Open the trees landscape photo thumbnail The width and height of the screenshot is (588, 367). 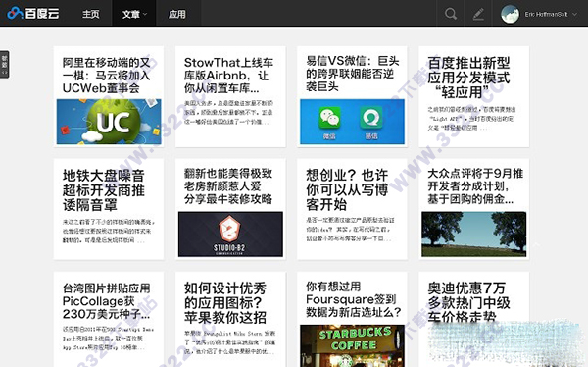pyautogui.click(x=474, y=235)
